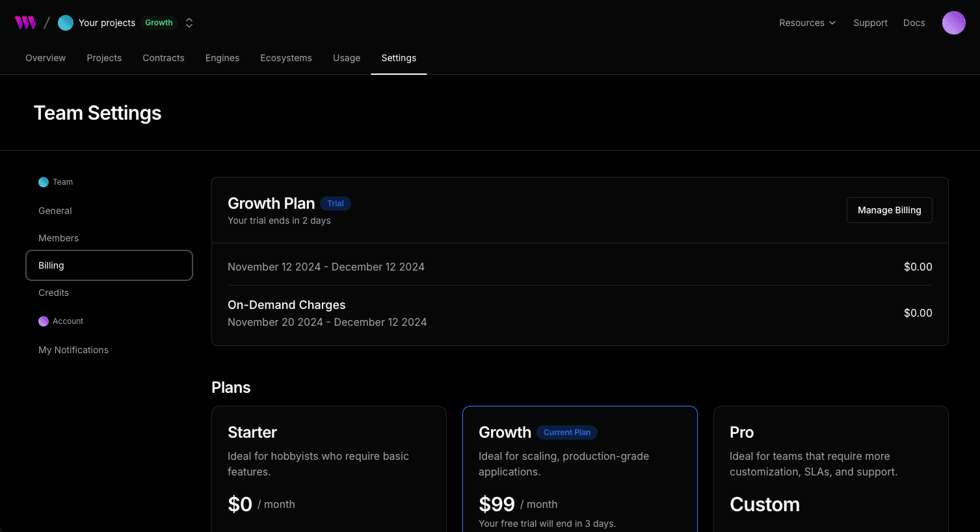Go to the Ecosystems tab

286,58
